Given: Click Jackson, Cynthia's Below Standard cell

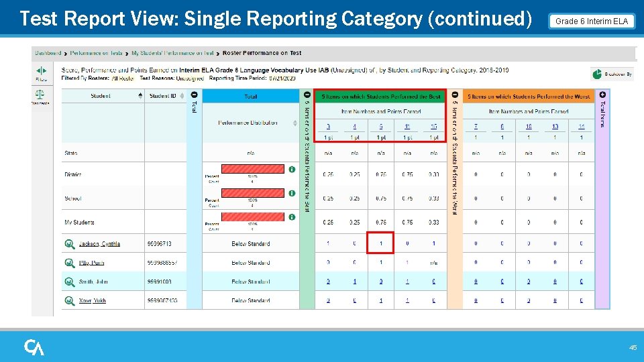Looking at the screenshot, I should click(250, 244).
